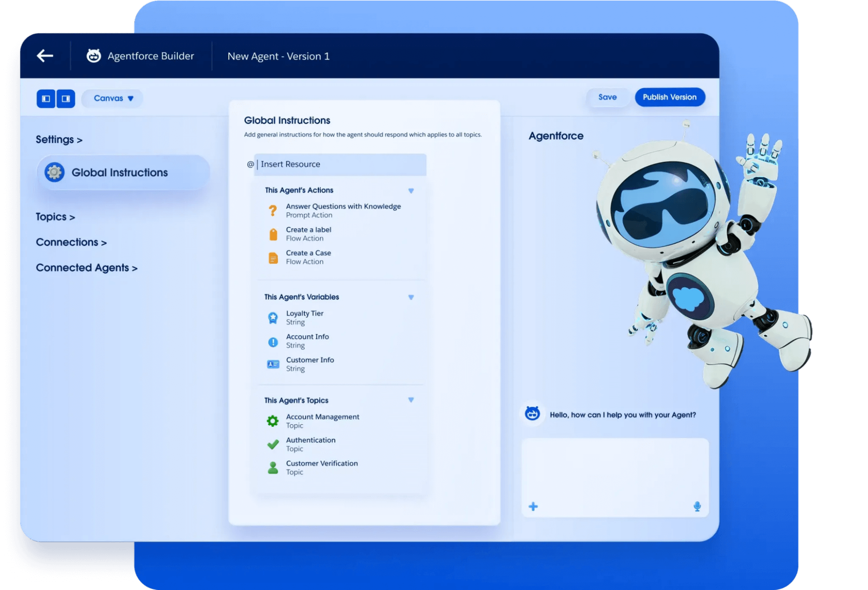Collapse the This Agent's Variables section
868x590 pixels.
pos(411,297)
